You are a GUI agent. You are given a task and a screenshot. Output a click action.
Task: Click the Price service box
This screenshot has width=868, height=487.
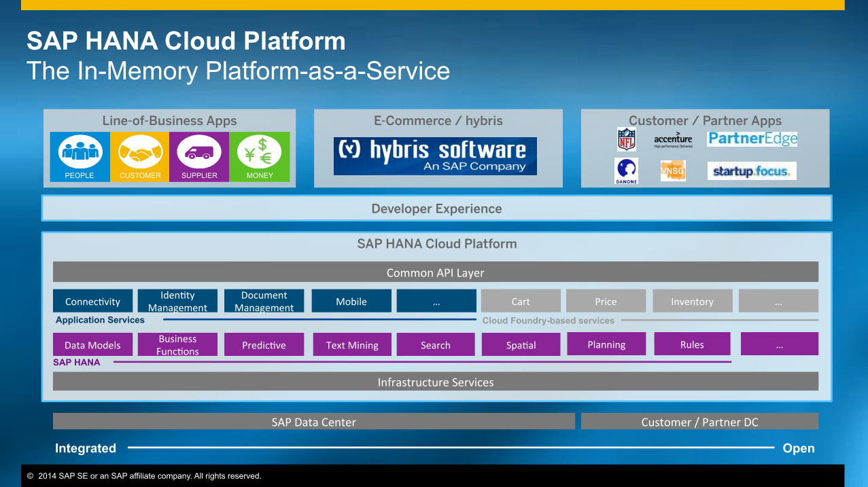coord(606,301)
